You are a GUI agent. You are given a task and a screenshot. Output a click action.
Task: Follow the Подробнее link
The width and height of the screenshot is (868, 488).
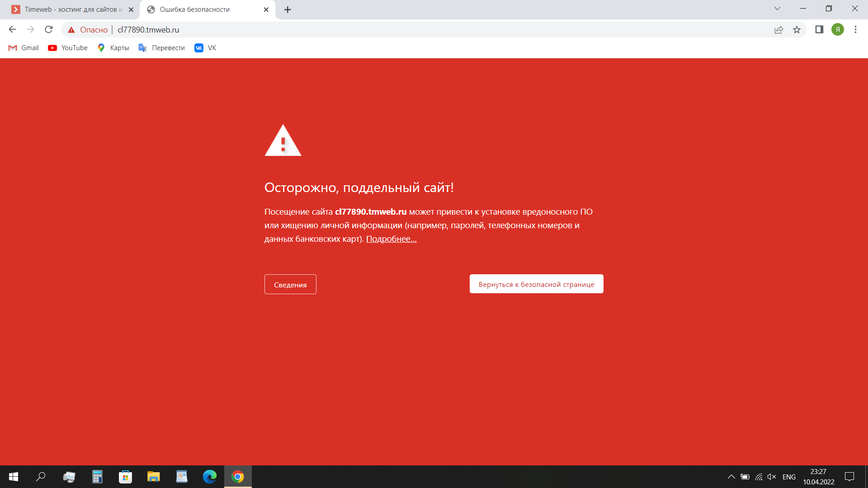coord(391,239)
